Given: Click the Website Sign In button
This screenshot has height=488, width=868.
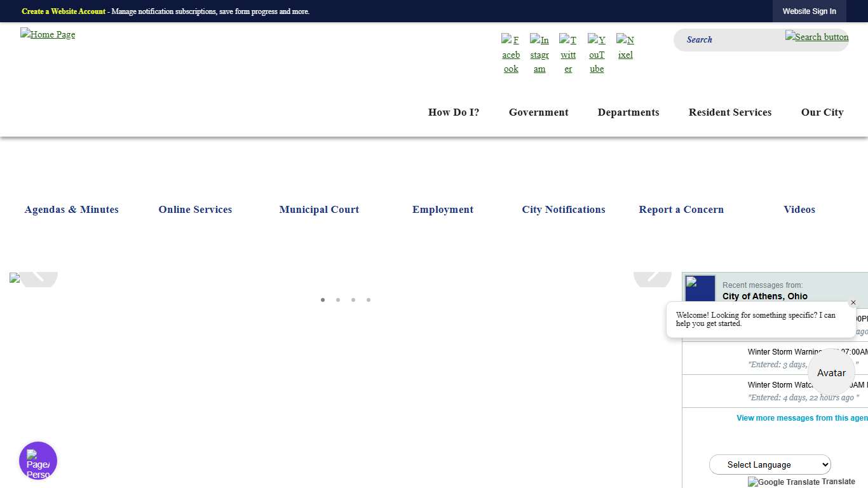Looking at the screenshot, I should (x=809, y=11).
